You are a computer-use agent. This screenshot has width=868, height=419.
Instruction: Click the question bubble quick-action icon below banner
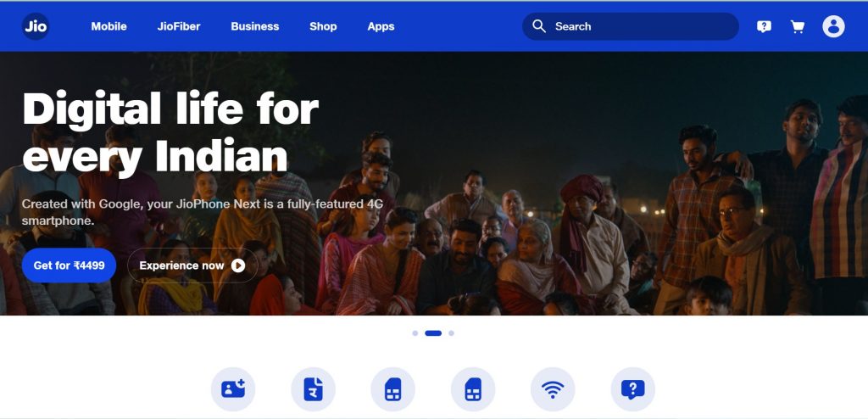632,389
